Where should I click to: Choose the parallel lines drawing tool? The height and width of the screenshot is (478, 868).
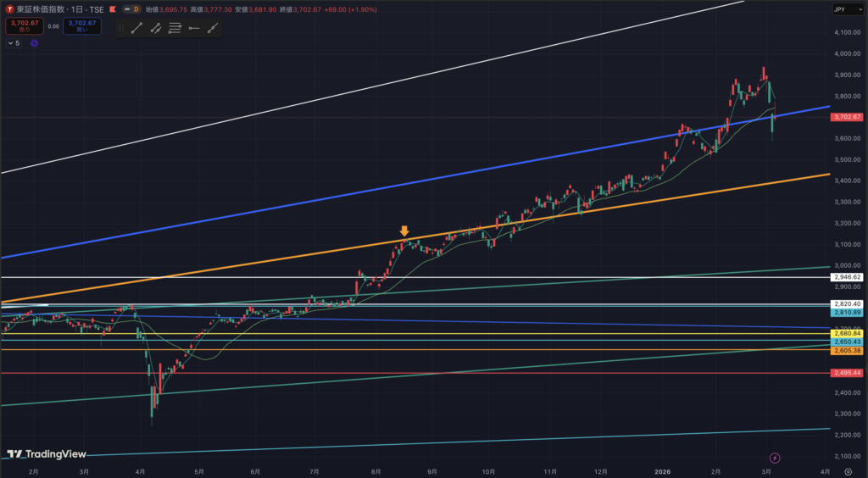click(x=175, y=28)
